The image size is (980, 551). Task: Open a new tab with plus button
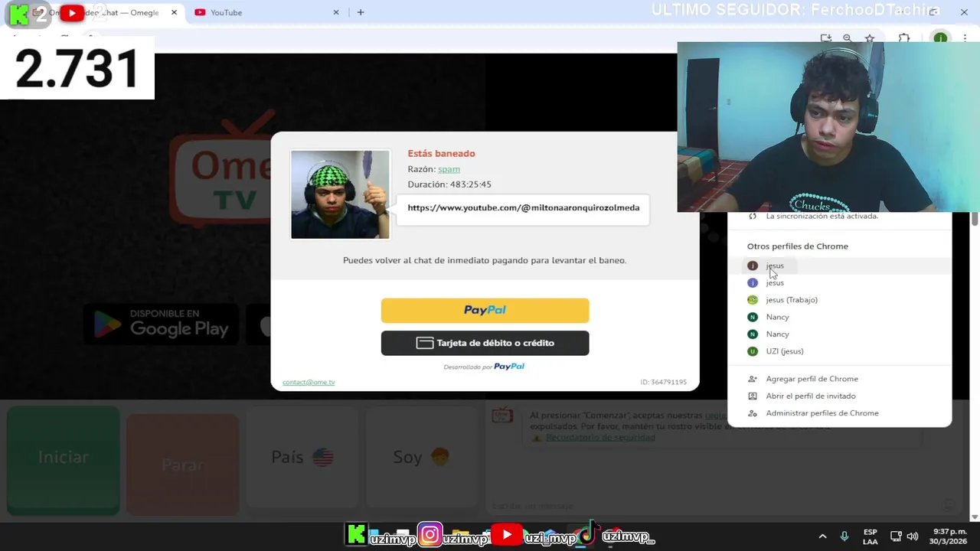361,12
